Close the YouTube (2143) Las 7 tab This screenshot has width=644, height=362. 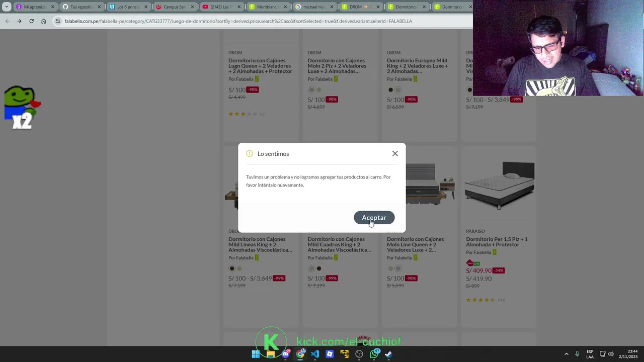[x=239, y=7]
